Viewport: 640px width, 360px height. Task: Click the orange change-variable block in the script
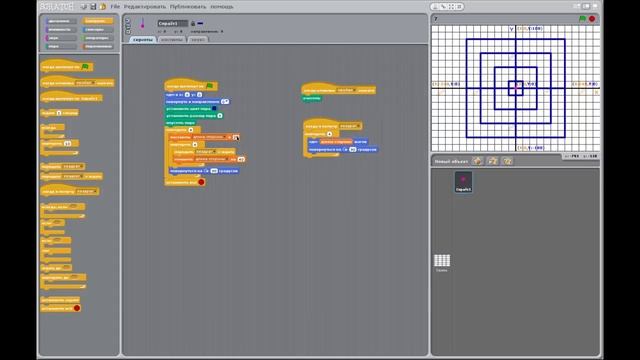(x=209, y=159)
